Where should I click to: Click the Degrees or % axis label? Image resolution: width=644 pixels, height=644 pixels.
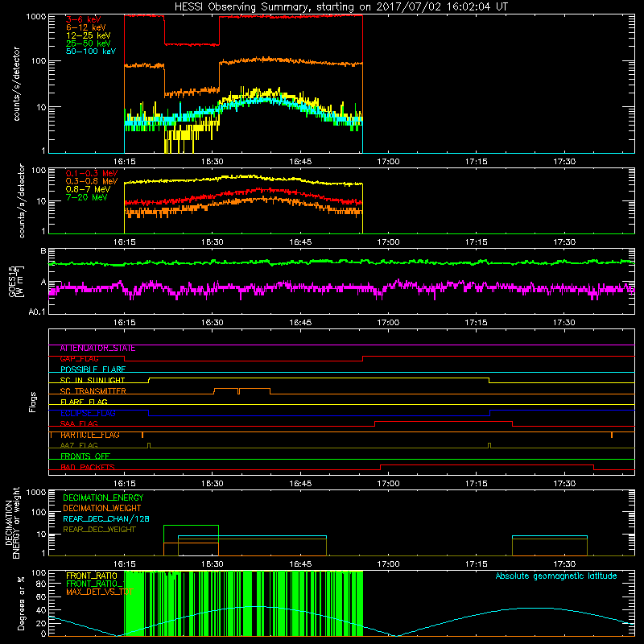(22, 603)
